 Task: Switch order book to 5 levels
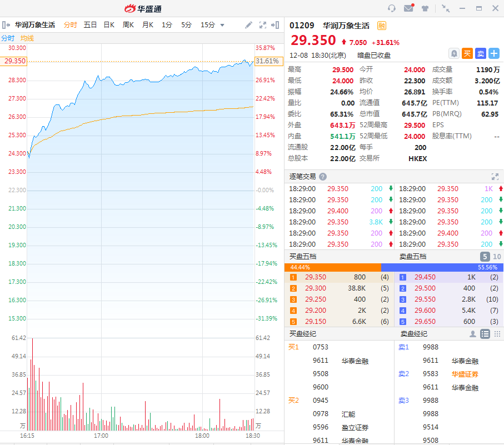(x=485, y=257)
